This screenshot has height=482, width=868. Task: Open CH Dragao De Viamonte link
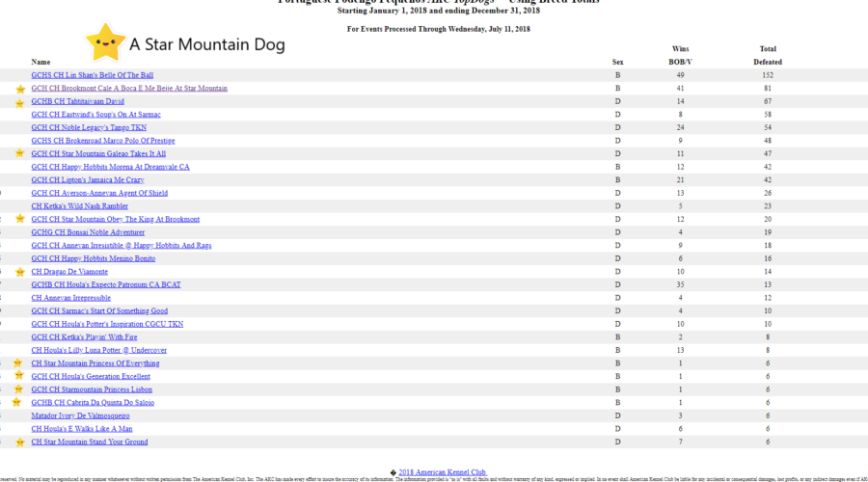coord(69,272)
